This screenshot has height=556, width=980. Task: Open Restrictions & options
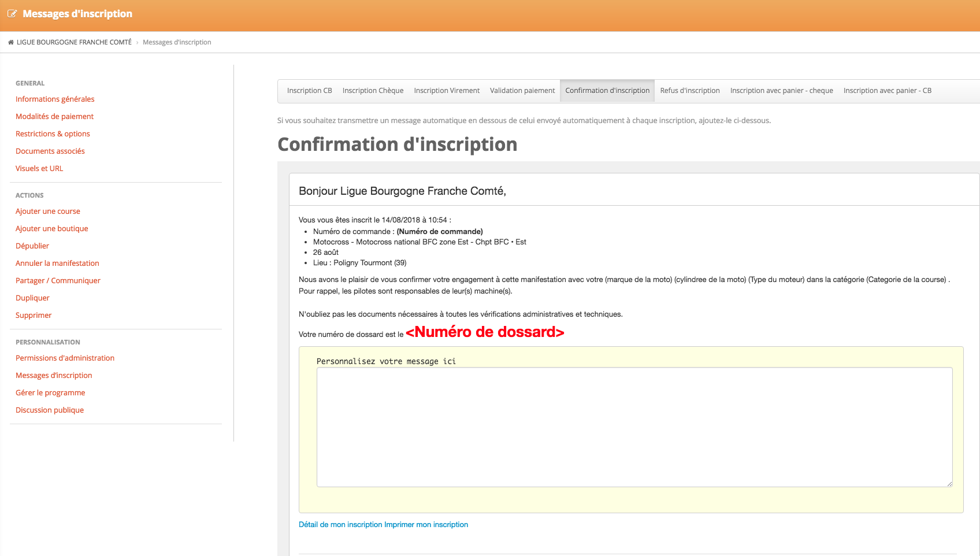[53, 134]
